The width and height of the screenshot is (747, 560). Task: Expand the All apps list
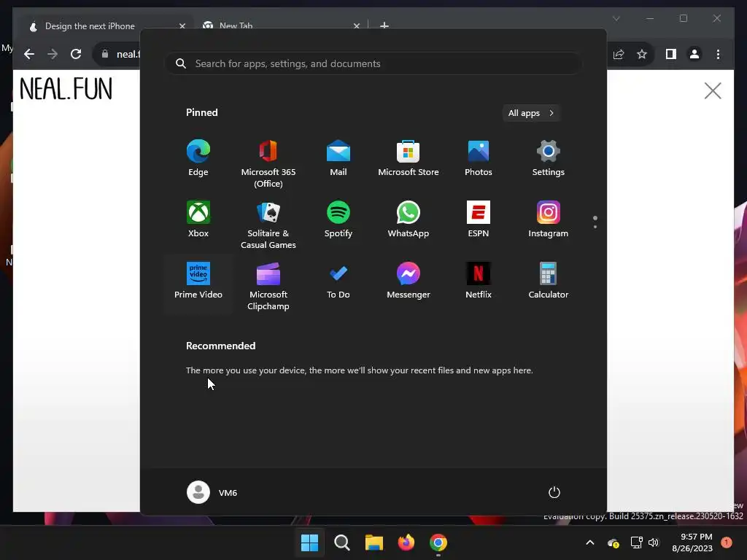click(x=531, y=113)
